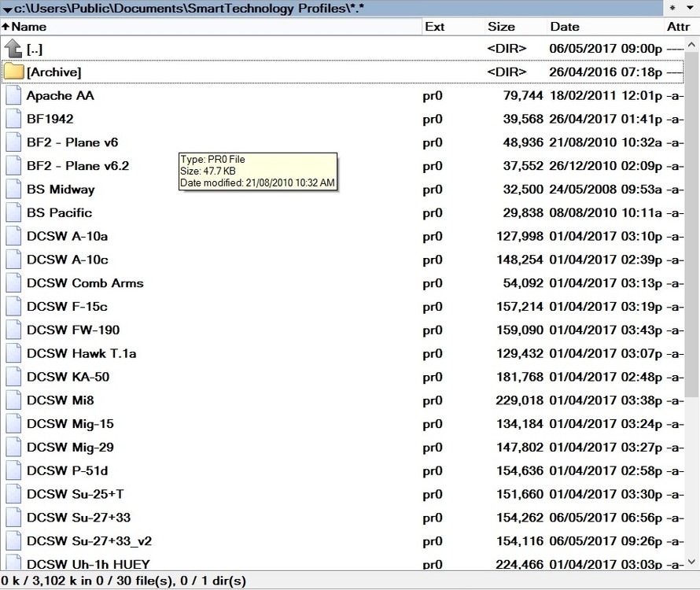Image resolution: width=700 pixels, height=590 pixels.
Task: Select file name BF2 - Plane v6
Action: coord(72,142)
